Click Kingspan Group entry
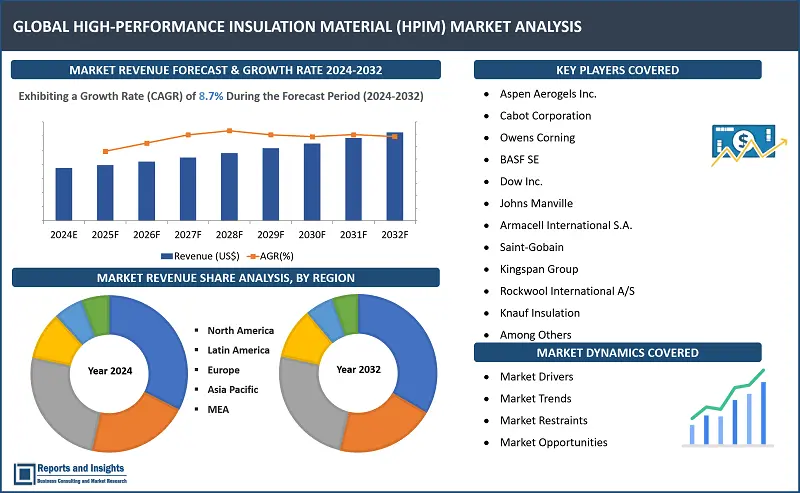 click(x=539, y=269)
